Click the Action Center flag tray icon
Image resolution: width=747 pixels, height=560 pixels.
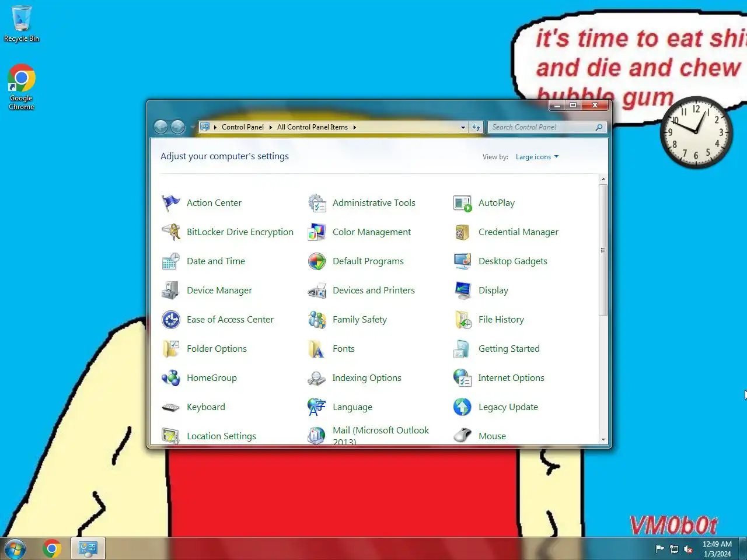coord(660,548)
